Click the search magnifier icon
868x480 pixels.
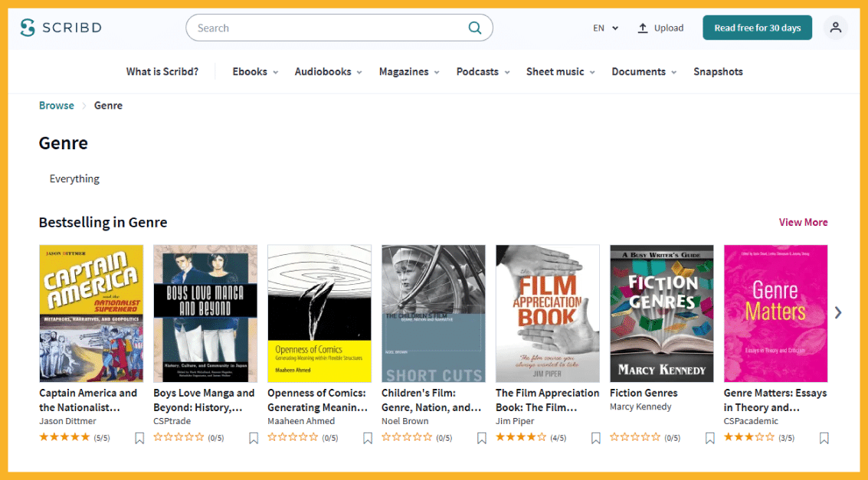[x=474, y=28]
